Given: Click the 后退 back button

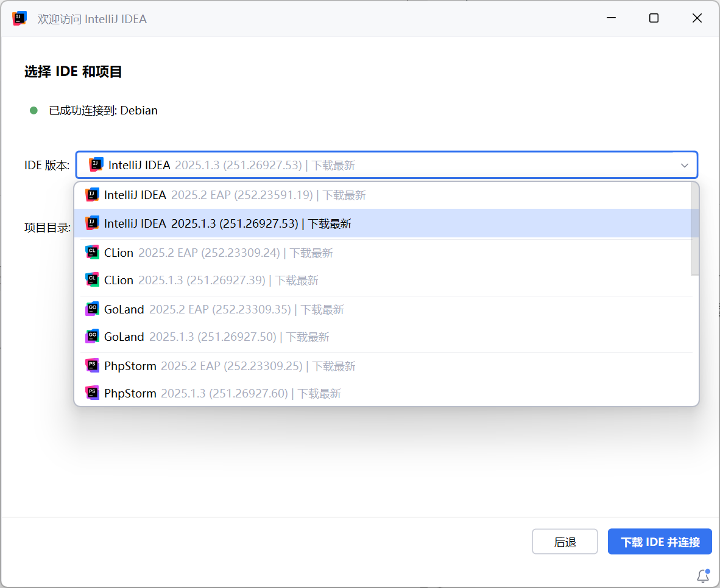Looking at the screenshot, I should pos(565,542).
